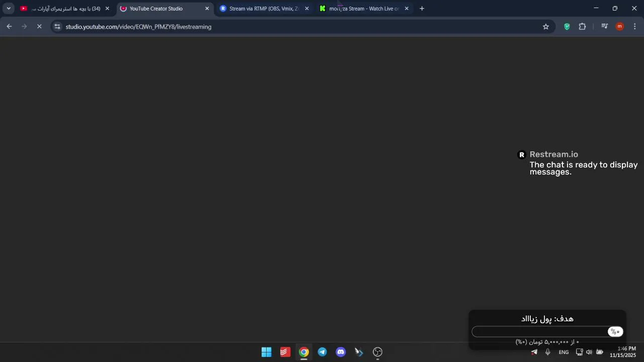The width and height of the screenshot is (644, 362).
Task: Open a new browser tab
Action: coord(422,9)
